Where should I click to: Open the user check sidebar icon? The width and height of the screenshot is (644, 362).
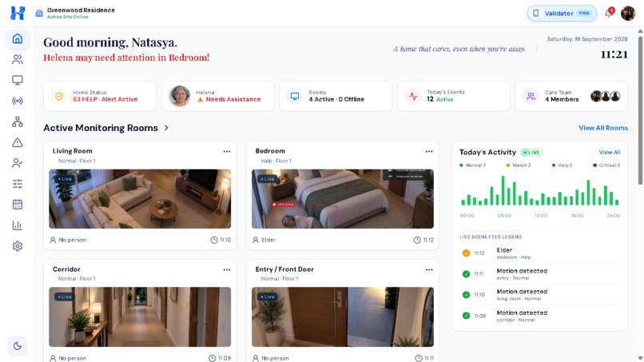point(18,163)
